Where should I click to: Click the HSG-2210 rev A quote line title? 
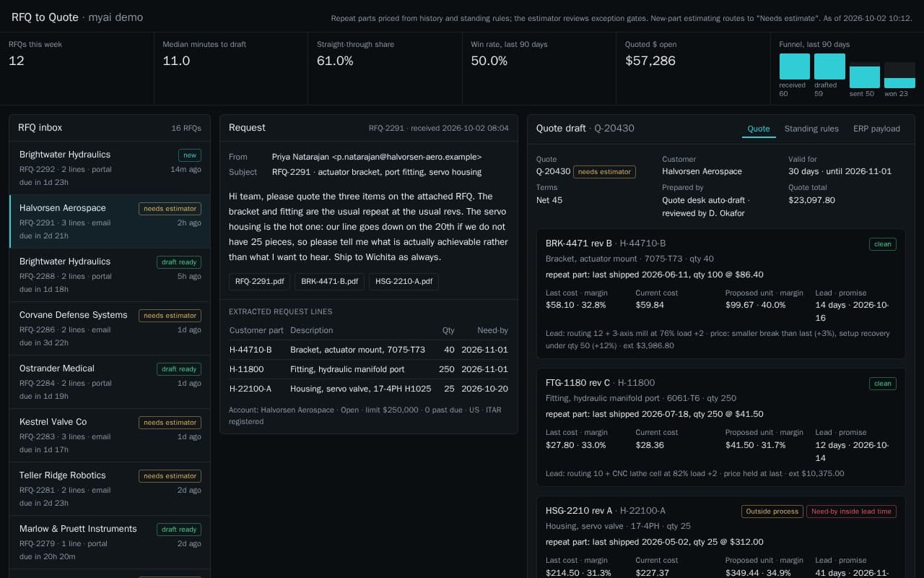(x=579, y=511)
